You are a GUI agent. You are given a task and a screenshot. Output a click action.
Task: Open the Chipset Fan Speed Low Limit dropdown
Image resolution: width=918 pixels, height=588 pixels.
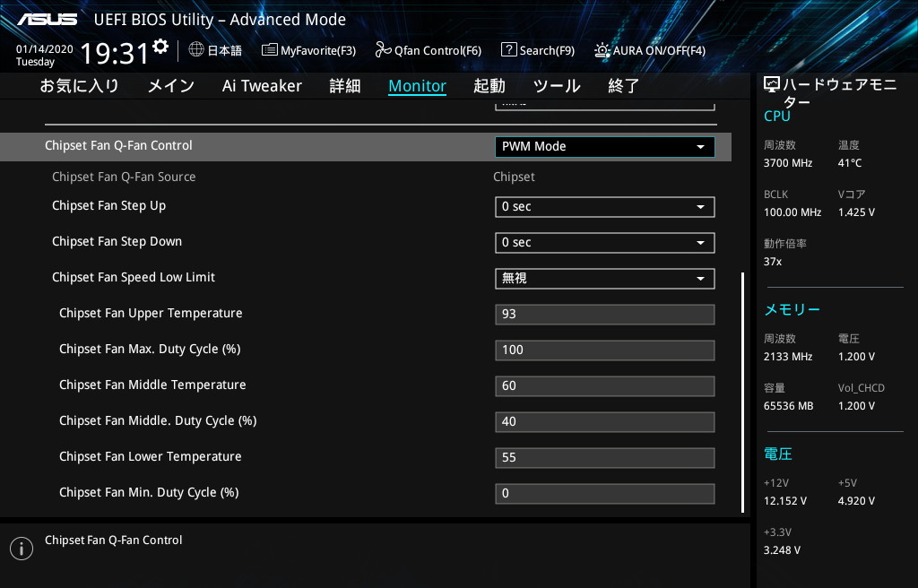605,278
